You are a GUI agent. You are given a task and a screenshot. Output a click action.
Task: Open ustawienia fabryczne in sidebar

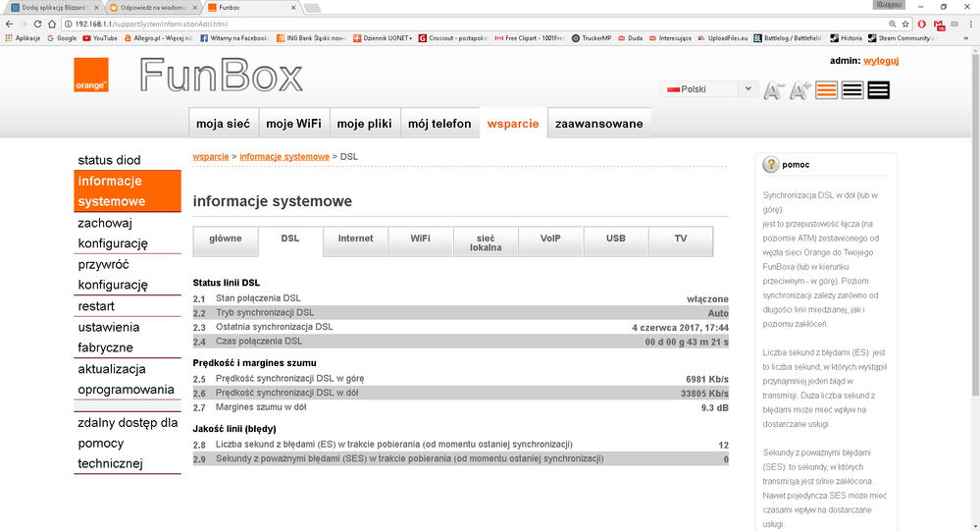point(128,337)
